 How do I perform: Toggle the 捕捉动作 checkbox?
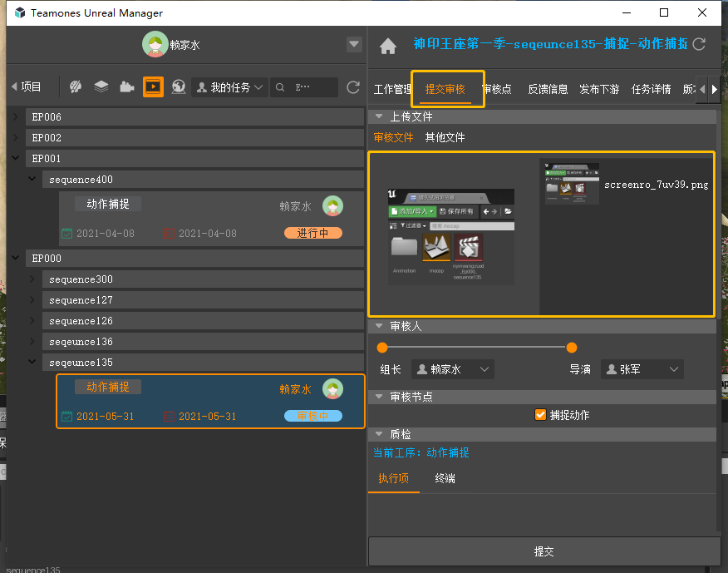(x=541, y=415)
